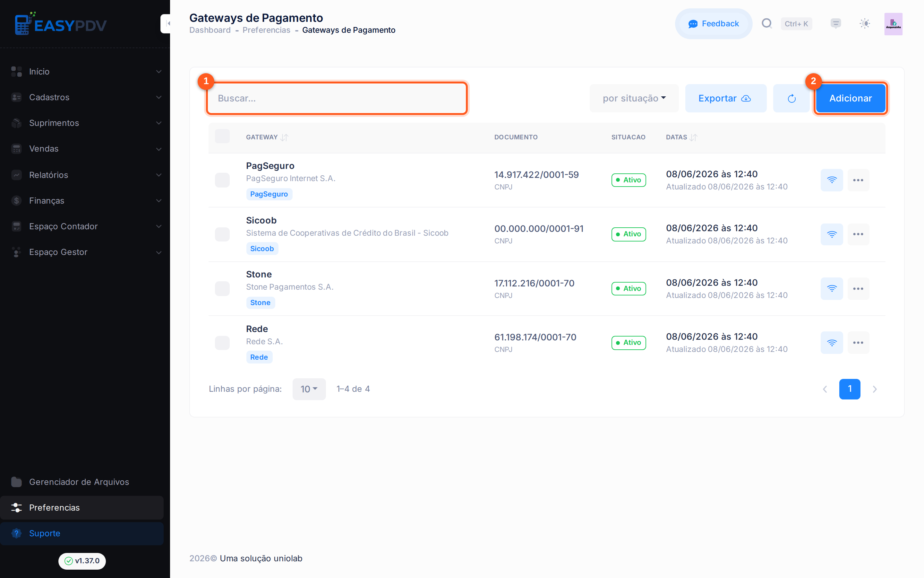
Task: Click the Rede blue tag
Action: pyautogui.click(x=259, y=357)
